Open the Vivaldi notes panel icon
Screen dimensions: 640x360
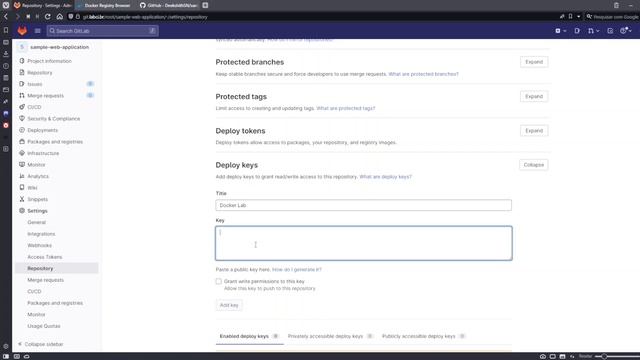tap(6, 78)
